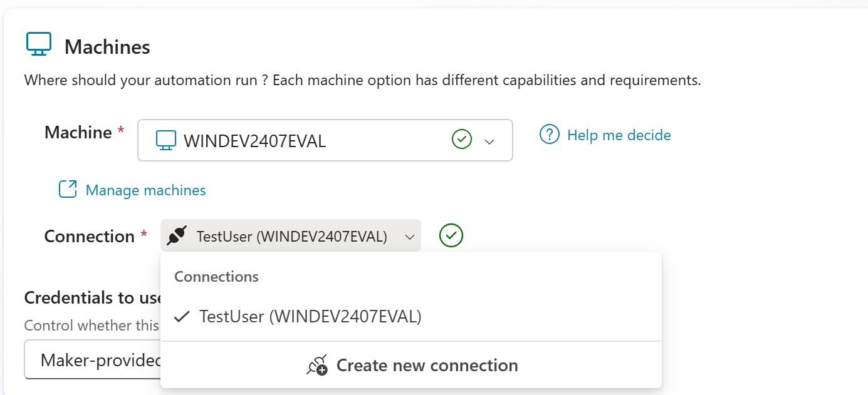
Task: Click the WINDEV2407EVAL machine name text
Action: (254, 141)
